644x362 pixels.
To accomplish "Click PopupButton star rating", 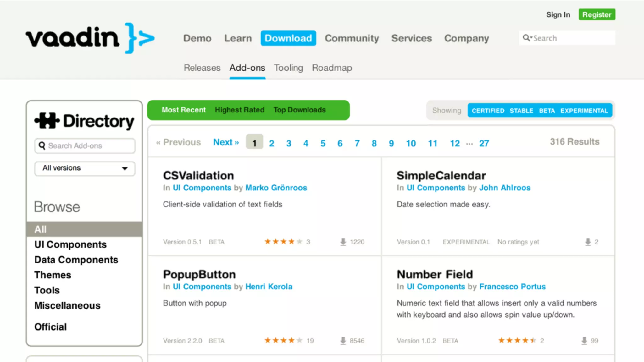I will (x=283, y=341).
